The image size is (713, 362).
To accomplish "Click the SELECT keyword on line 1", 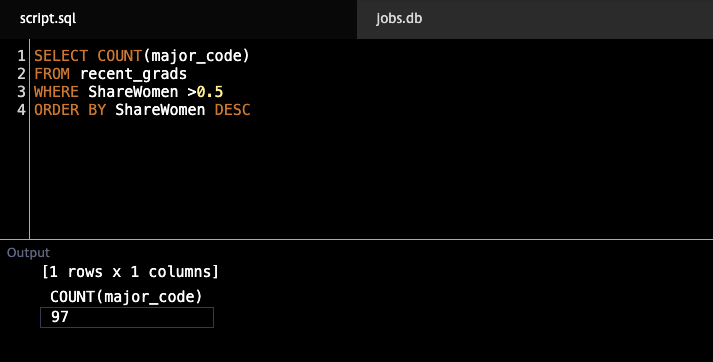I will tap(61, 55).
